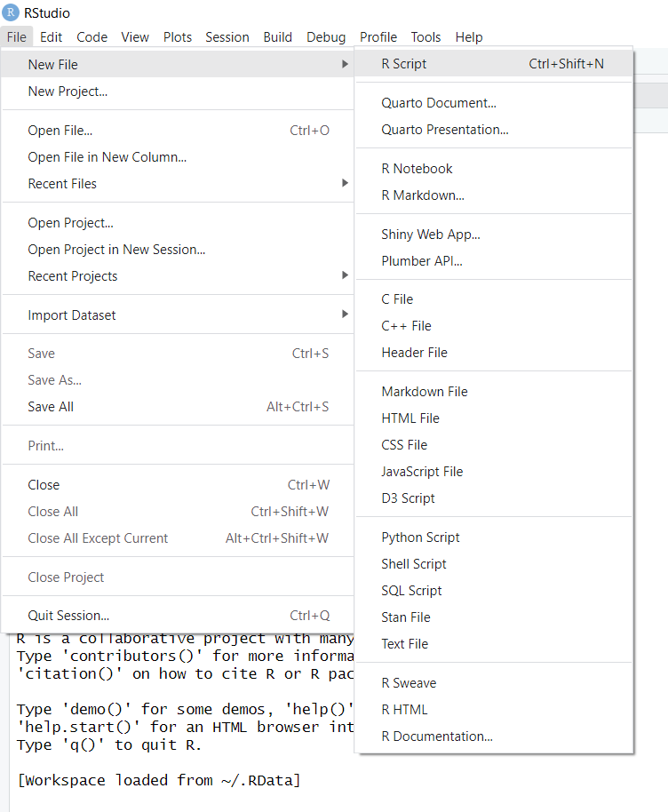This screenshot has height=812, width=668.
Task: Open the View menu
Action: click(135, 37)
